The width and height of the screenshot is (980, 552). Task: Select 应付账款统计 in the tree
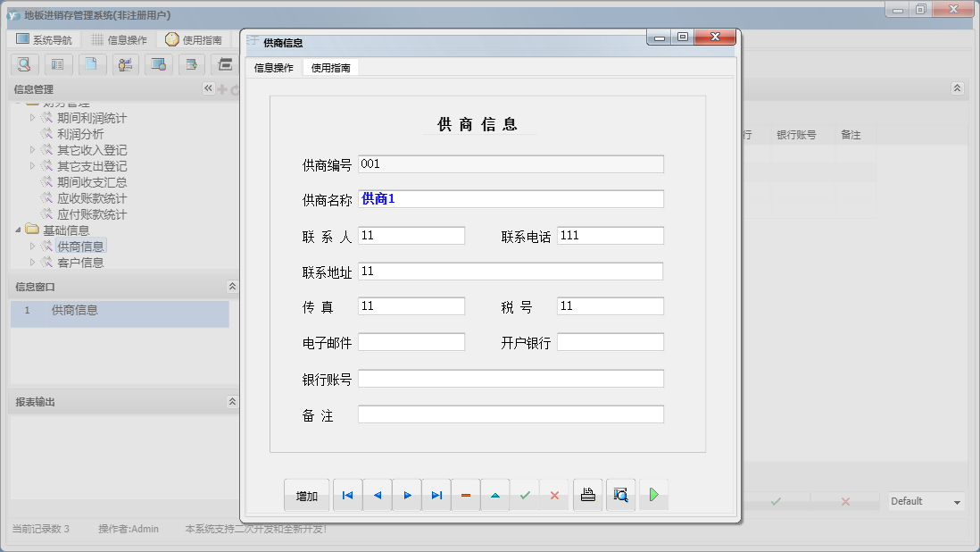coord(92,214)
